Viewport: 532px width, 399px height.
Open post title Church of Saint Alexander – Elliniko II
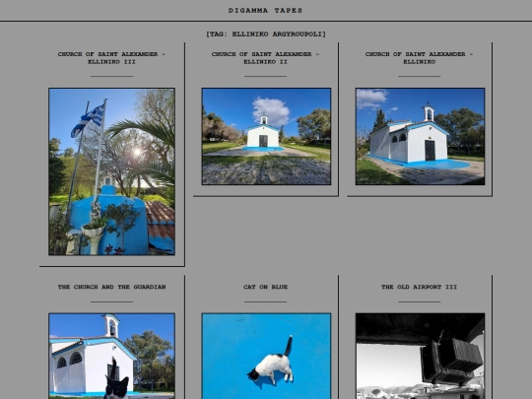[x=265, y=58]
